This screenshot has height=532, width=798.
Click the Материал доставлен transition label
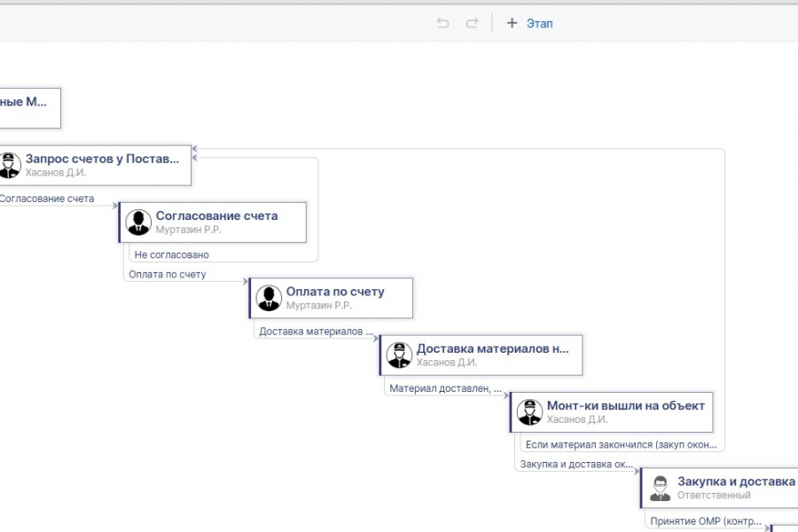[x=445, y=388]
